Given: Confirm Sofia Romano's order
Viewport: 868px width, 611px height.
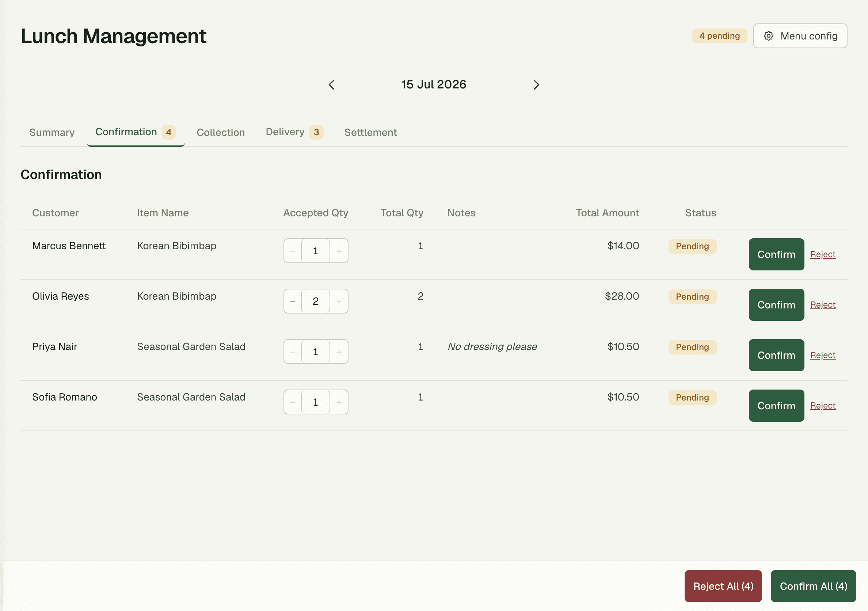Looking at the screenshot, I should point(776,406).
